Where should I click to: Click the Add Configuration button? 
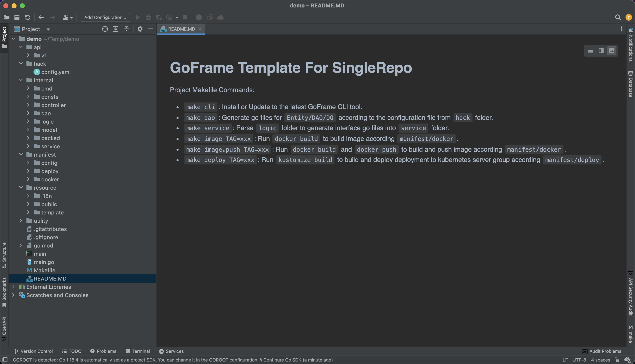point(105,17)
